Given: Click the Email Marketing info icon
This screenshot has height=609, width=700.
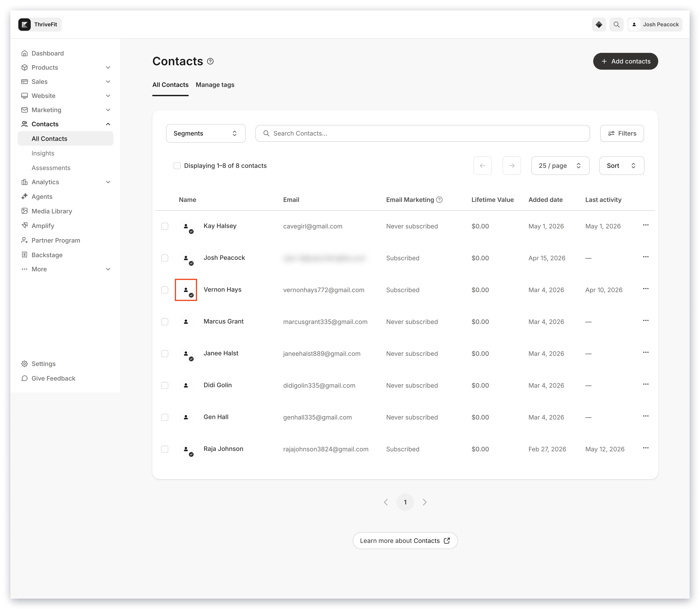Looking at the screenshot, I should pyautogui.click(x=439, y=200).
